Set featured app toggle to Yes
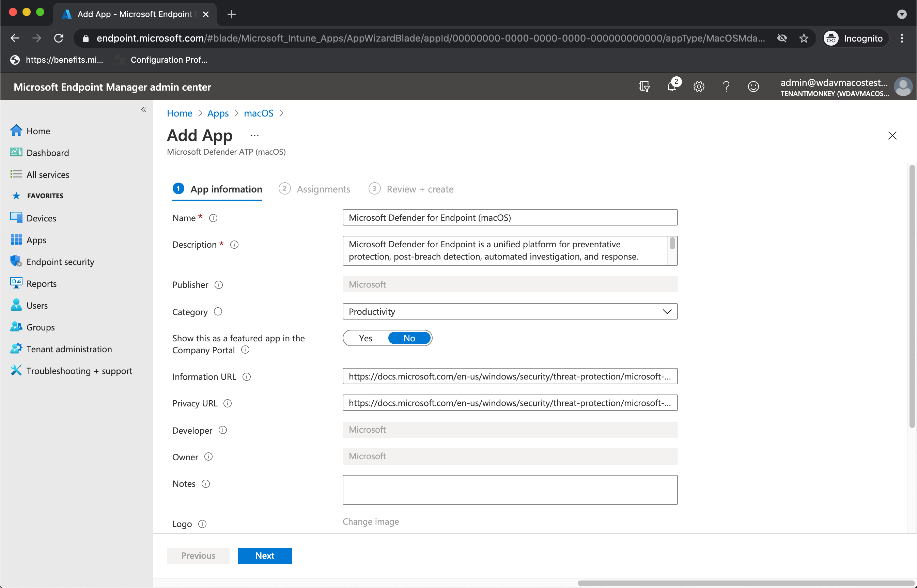 click(366, 338)
